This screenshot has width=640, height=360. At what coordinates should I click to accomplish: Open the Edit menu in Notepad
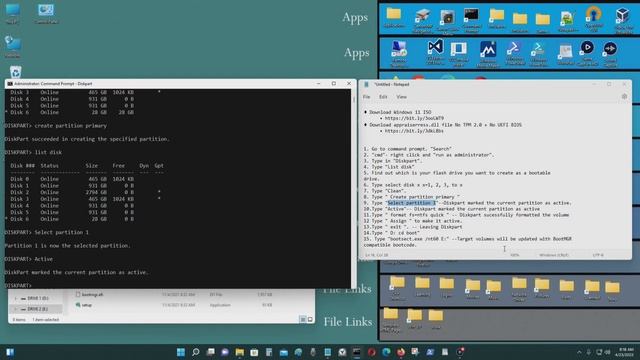(383, 97)
